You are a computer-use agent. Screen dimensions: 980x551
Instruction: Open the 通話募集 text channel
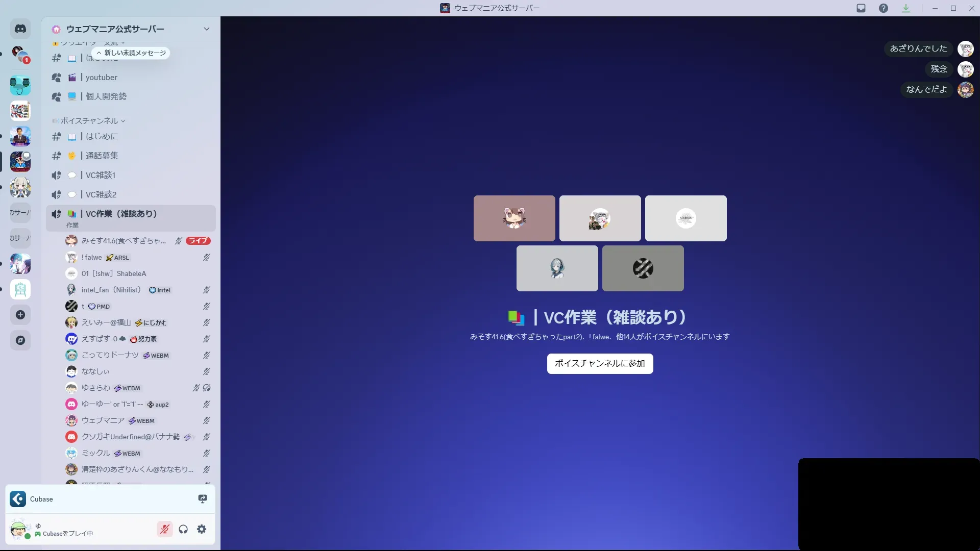[102, 156]
